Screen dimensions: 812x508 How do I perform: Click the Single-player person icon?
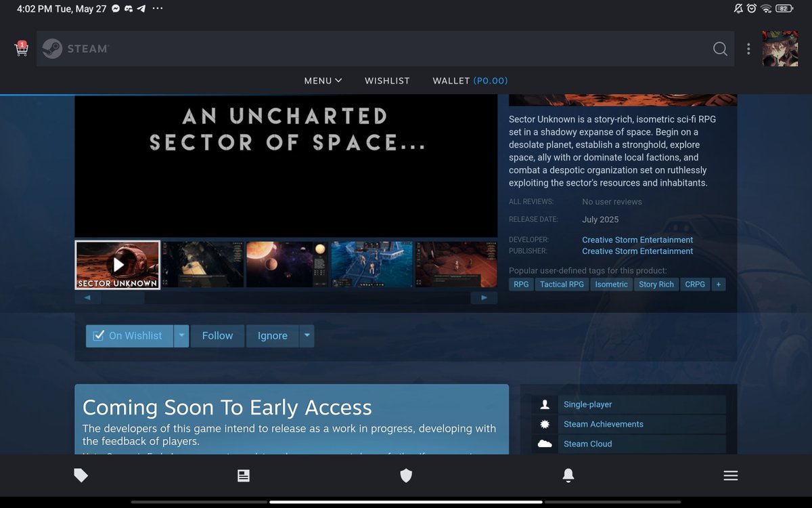pos(545,404)
